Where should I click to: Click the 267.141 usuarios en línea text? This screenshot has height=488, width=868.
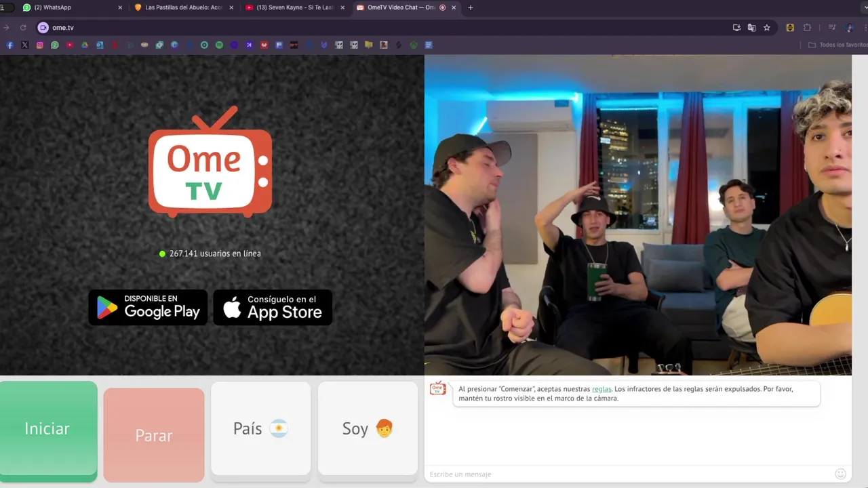[x=215, y=253]
